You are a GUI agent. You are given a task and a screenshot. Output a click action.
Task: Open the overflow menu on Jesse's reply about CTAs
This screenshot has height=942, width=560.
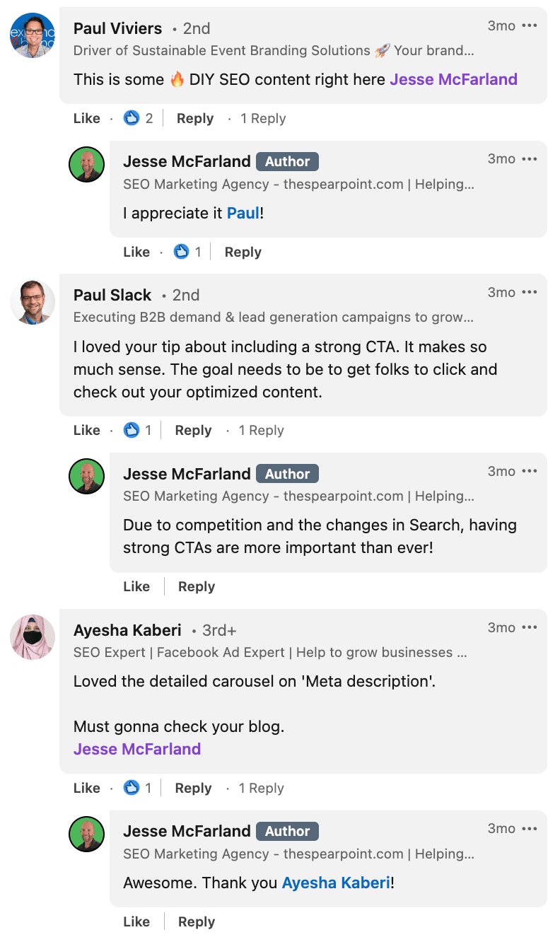click(530, 470)
